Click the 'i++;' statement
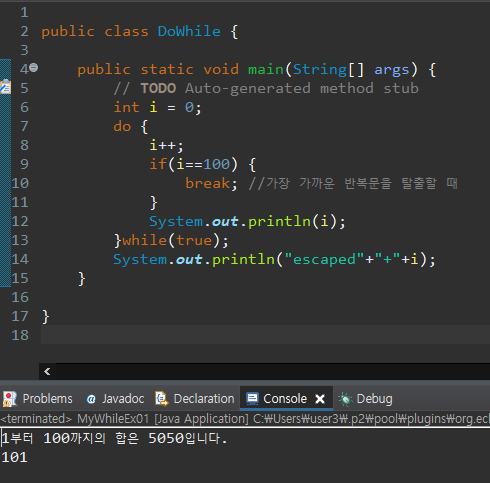The width and height of the screenshot is (490, 483). click(166, 145)
